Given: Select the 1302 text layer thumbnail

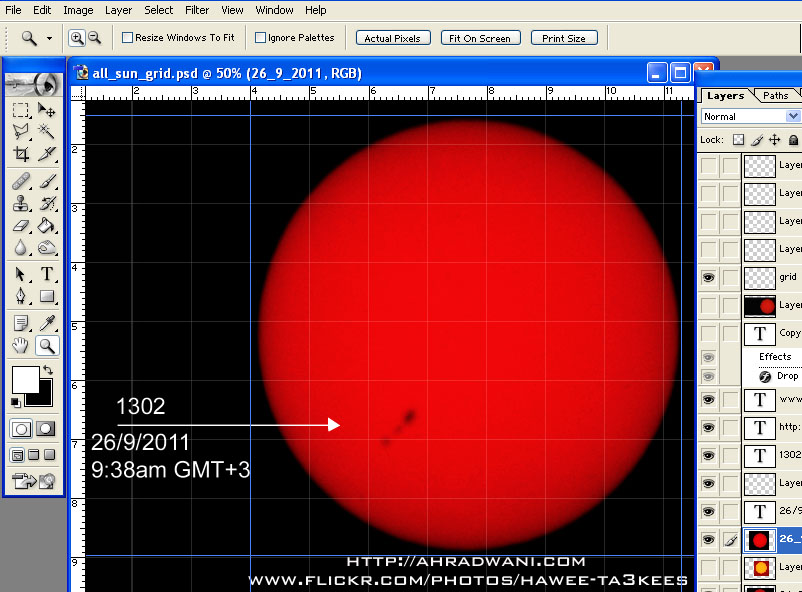Looking at the screenshot, I should 760,455.
